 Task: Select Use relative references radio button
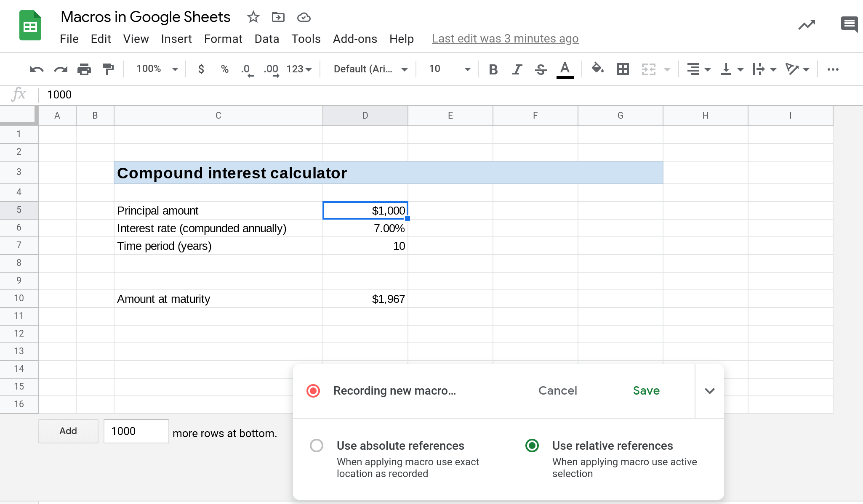(532, 446)
